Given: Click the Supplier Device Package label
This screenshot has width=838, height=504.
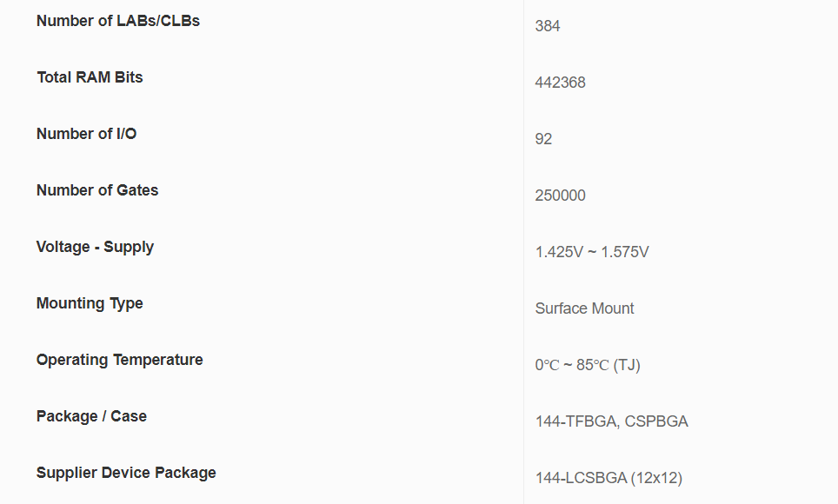Looking at the screenshot, I should (126, 473).
